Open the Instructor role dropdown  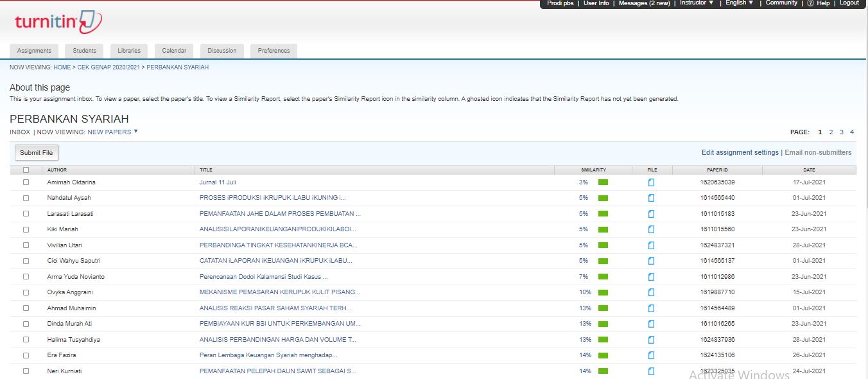pos(697,3)
